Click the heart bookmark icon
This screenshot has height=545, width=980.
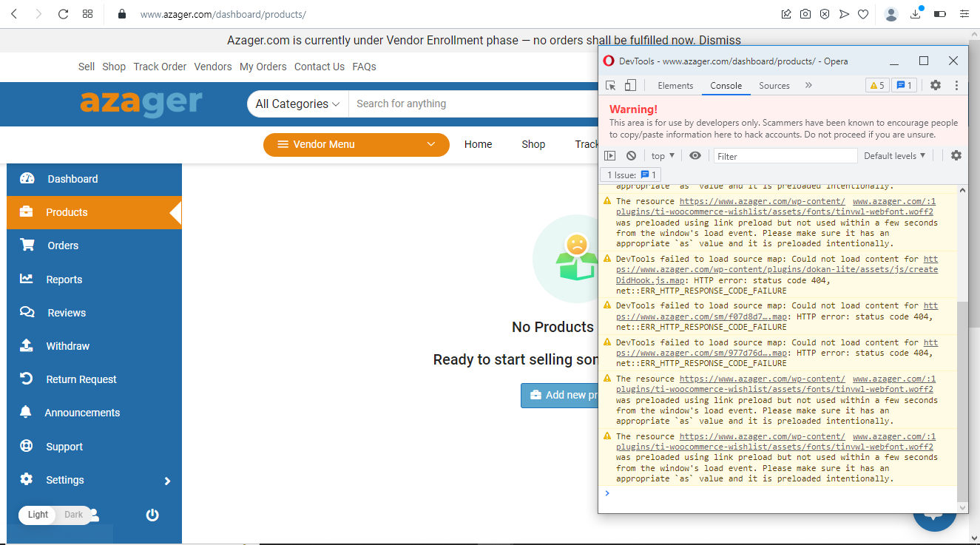pyautogui.click(x=863, y=13)
